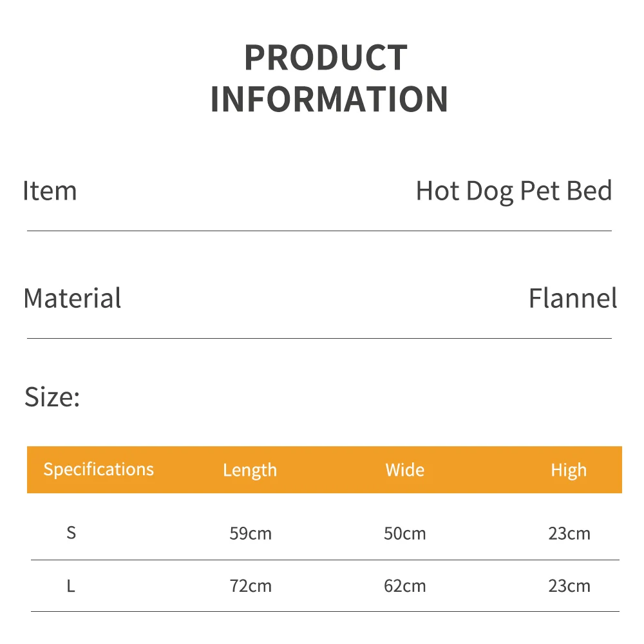The image size is (644, 644).
Task: Click the High column header
Action: pos(569,470)
